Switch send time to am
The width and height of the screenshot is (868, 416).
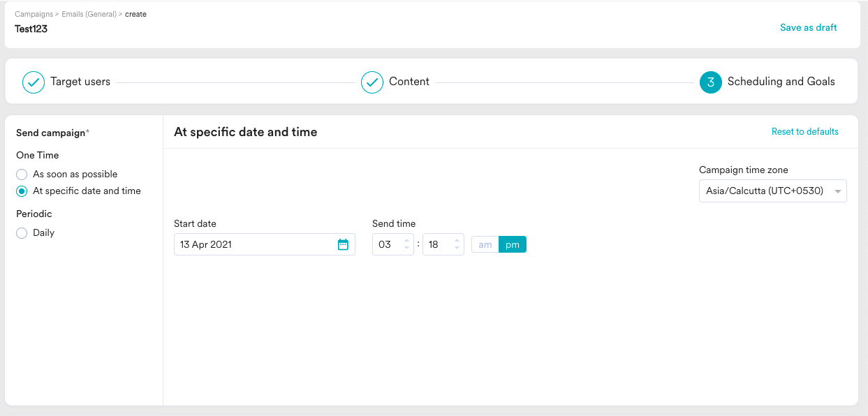click(x=485, y=244)
